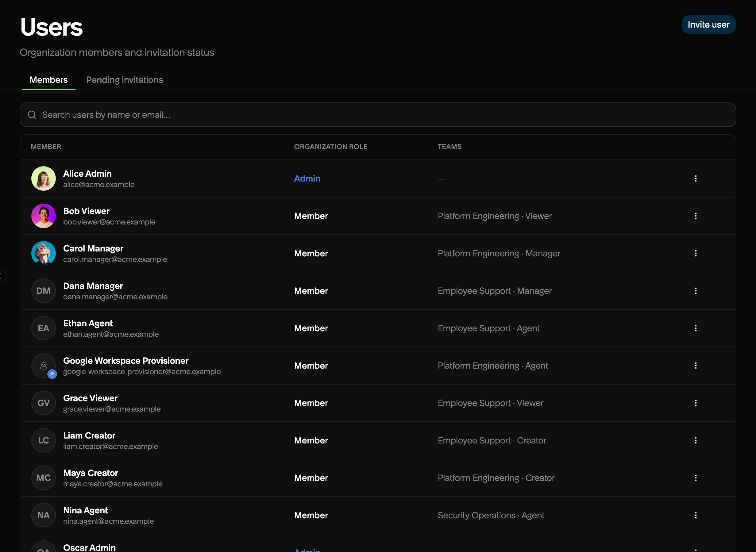756x552 pixels.
Task: Click the NA initials avatar
Action: [x=44, y=515]
